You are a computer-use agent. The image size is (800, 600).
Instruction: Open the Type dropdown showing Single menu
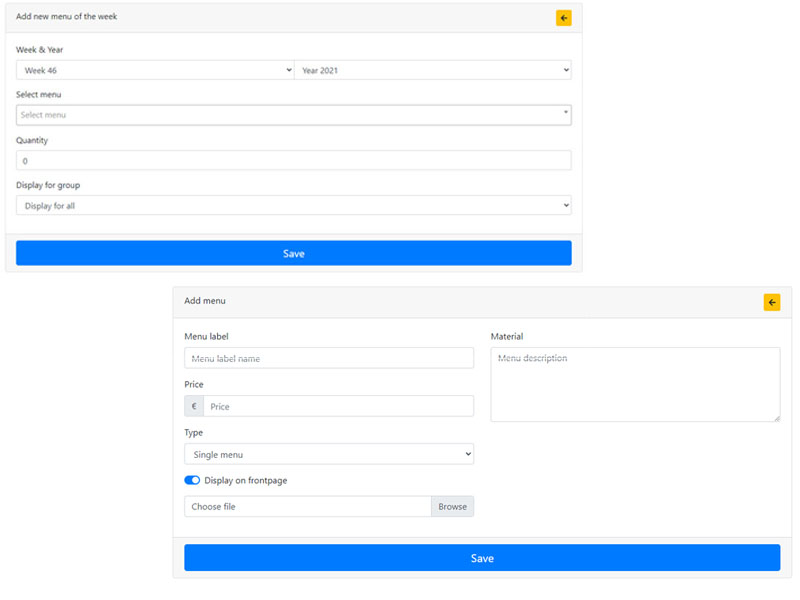328,453
